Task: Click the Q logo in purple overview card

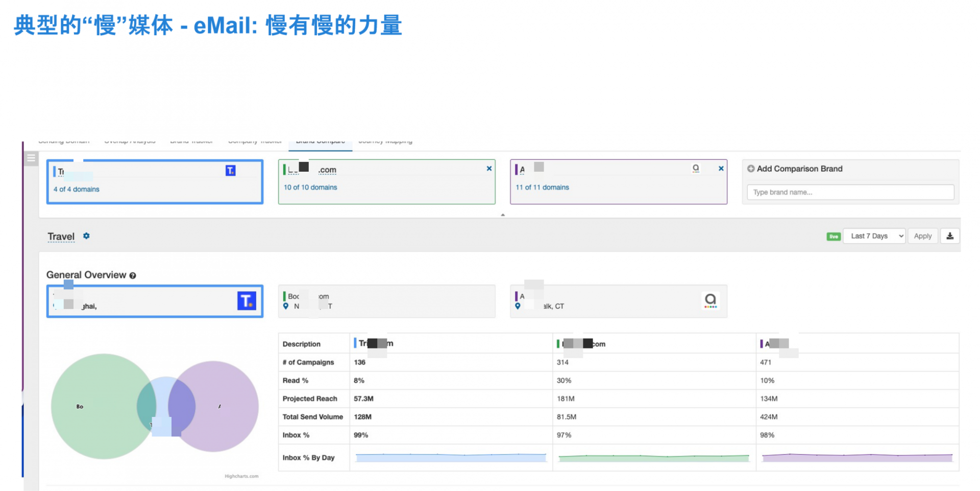Action: (x=710, y=300)
